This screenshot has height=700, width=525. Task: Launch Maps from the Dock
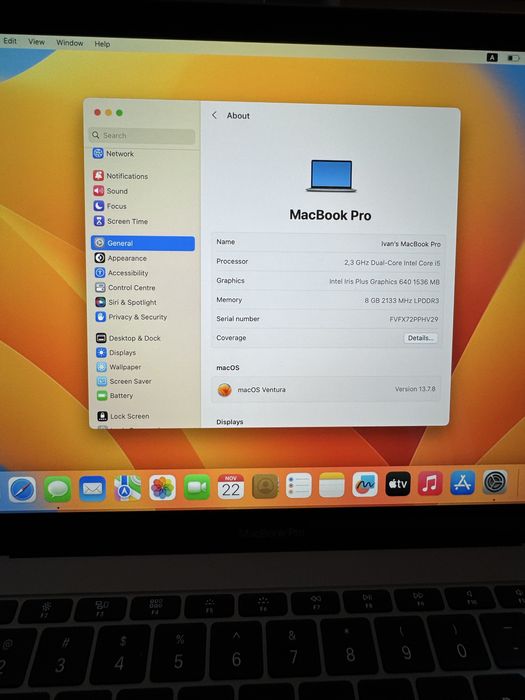tap(127, 488)
